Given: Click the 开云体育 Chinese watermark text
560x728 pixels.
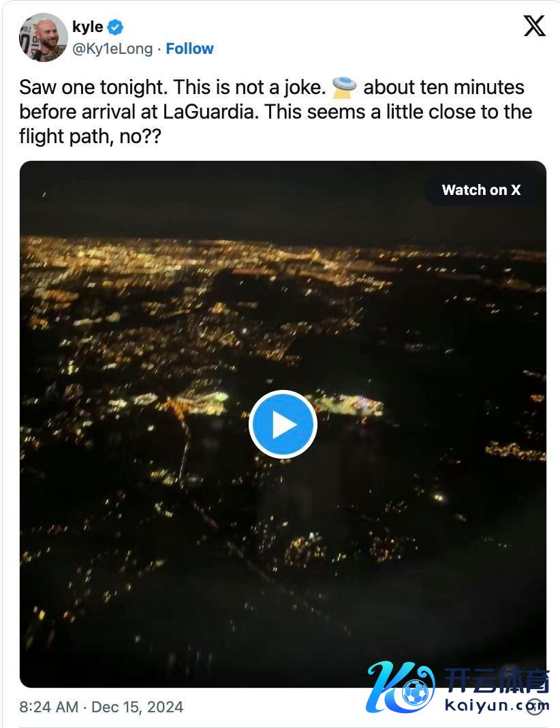Looking at the screenshot, I should (x=497, y=681).
